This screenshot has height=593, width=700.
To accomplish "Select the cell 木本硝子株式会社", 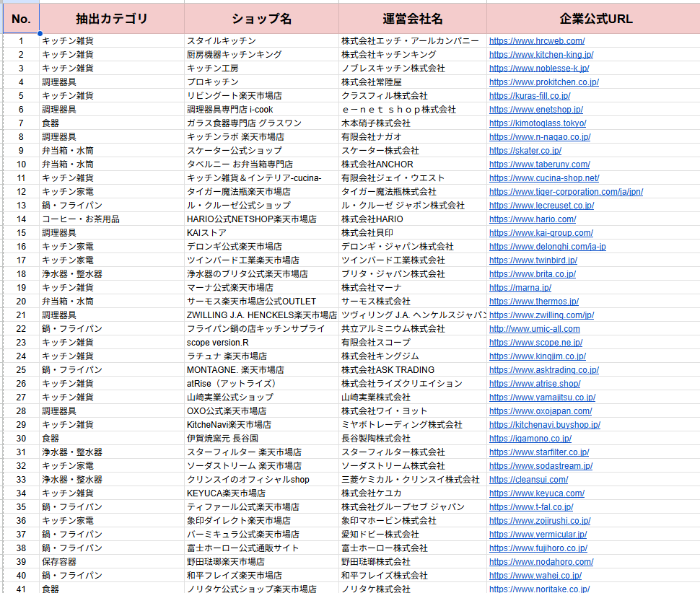I will 413,123.
